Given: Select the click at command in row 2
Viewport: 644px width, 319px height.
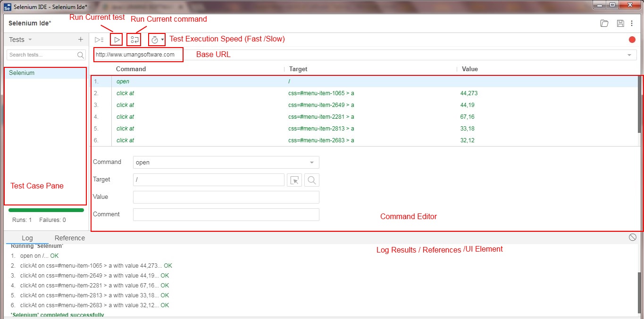Looking at the screenshot, I should click(x=125, y=93).
